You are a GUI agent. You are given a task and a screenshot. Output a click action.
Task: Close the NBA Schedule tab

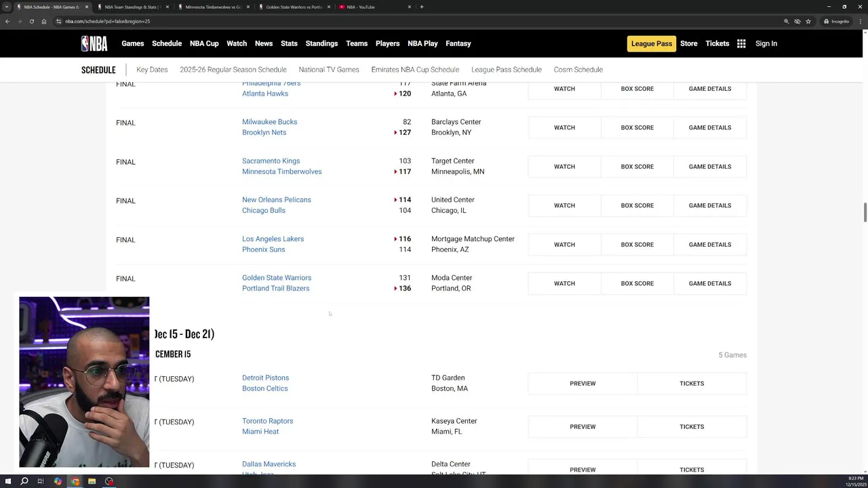87,7
